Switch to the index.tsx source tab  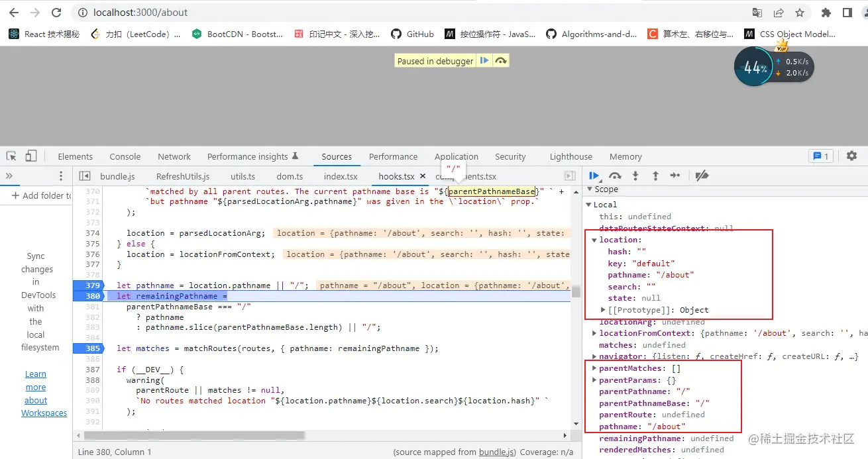click(x=340, y=176)
